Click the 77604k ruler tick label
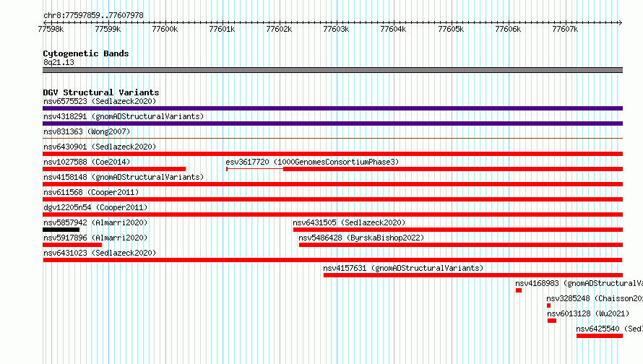This screenshot has width=643, height=364. pos(393,29)
